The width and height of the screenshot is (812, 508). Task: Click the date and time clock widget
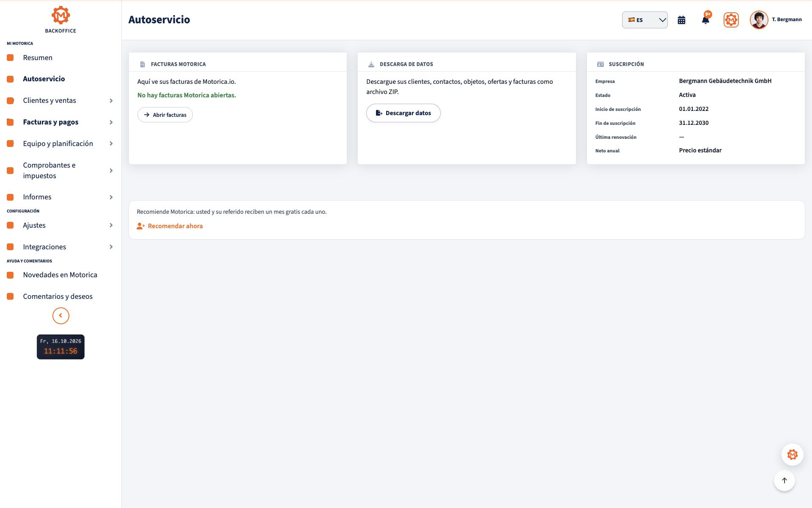click(x=60, y=347)
